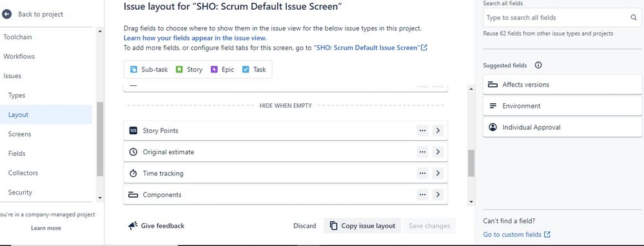Click the search all fields input
Screen dimensions: 644x246
tap(562, 17)
